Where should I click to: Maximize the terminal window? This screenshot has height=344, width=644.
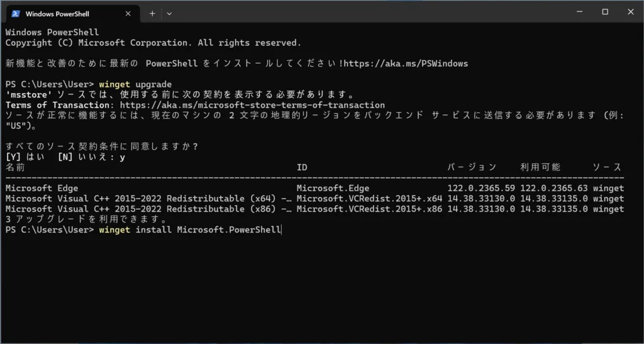605,12
